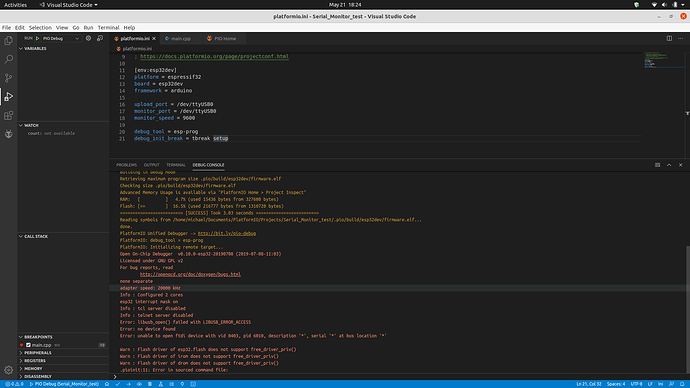Open the Extensions view
Viewport: 690px width, 388px height.
[8, 115]
